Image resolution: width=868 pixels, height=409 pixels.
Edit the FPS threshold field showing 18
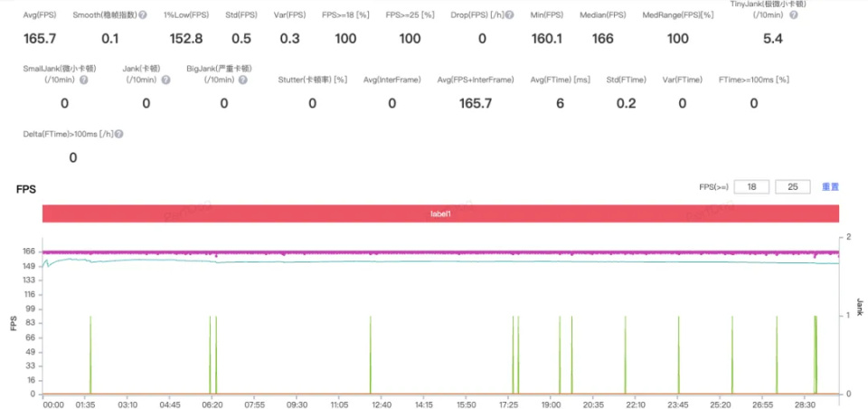click(x=751, y=186)
